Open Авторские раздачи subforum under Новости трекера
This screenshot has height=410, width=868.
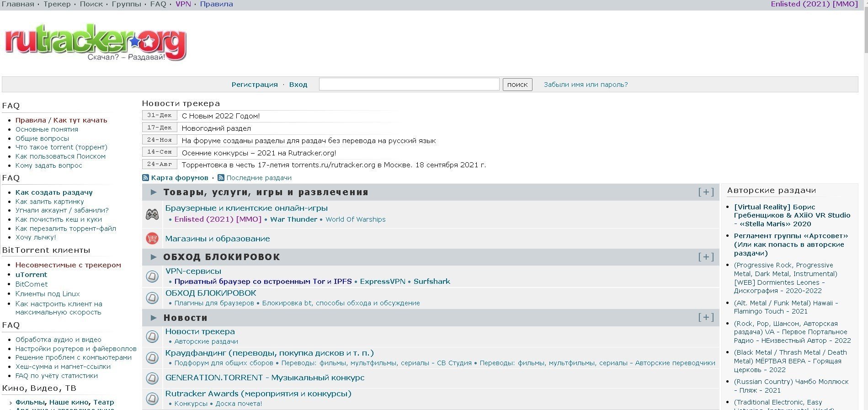pos(206,341)
